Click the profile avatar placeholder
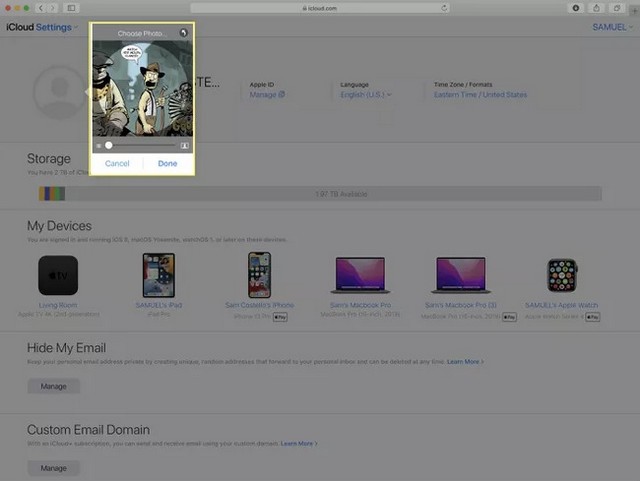 [60, 93]
